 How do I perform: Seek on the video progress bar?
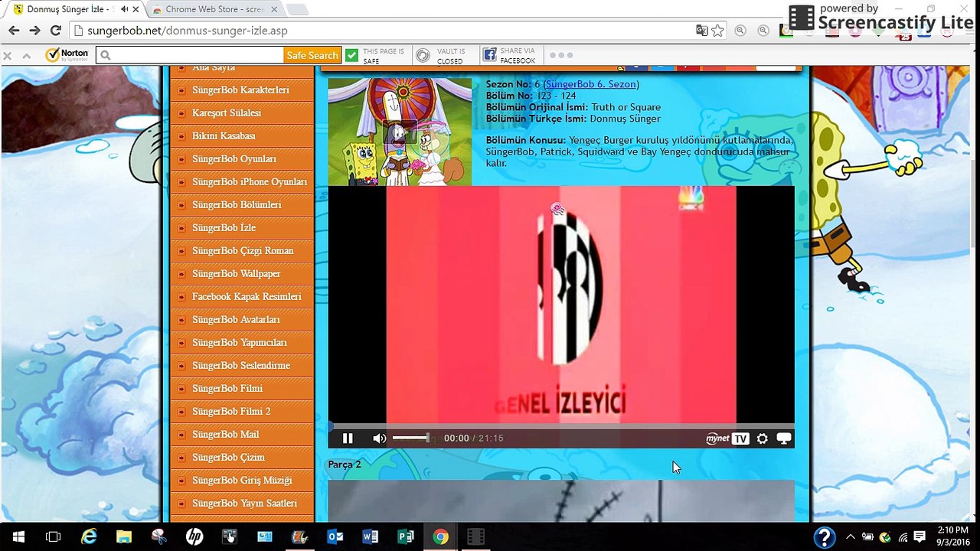click(x=561, y=425)
